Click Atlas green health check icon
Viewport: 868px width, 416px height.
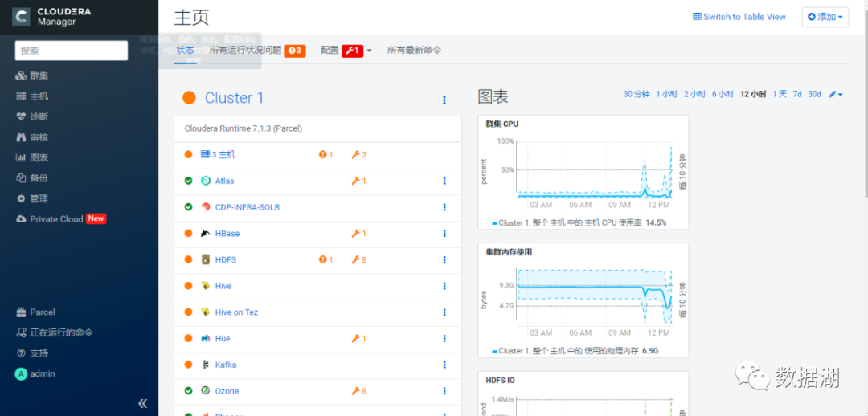click(188, 181)
